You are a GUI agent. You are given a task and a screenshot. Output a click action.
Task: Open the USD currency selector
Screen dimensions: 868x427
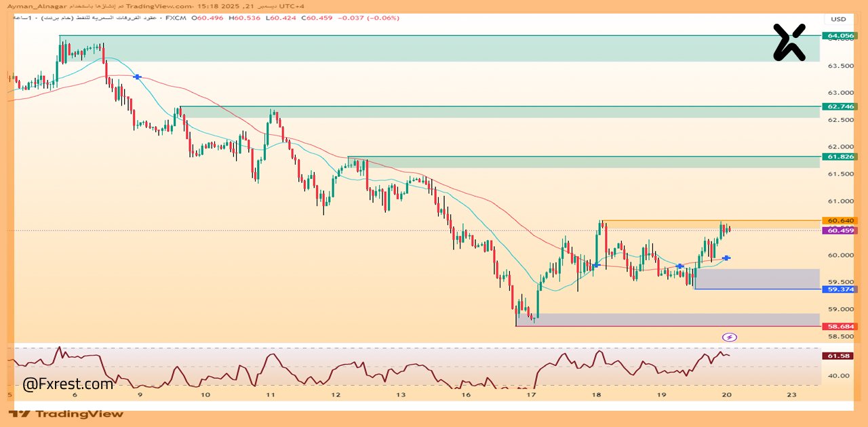point(838,19)
